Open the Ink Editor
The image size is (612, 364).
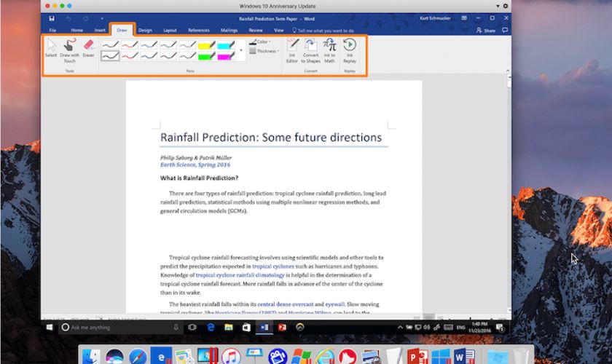click(292, 51)
